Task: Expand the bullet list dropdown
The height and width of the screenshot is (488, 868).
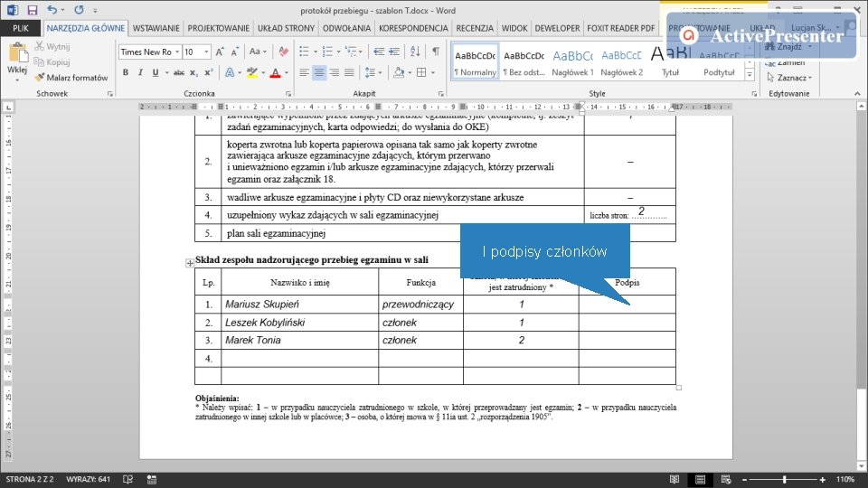Action: click(x=316, y=52)
